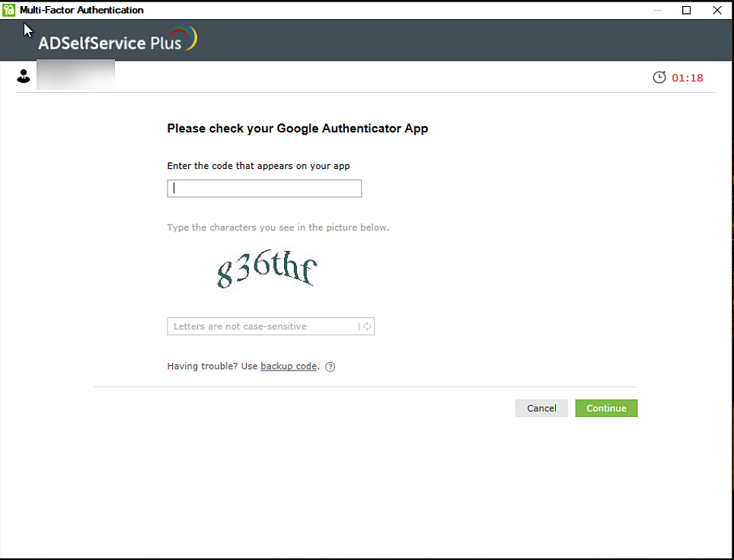The height and width of the screenshot is (560, 734).
Task: Click 'Please check your Google Authenticator App' heading
Action: coord(298,129)
